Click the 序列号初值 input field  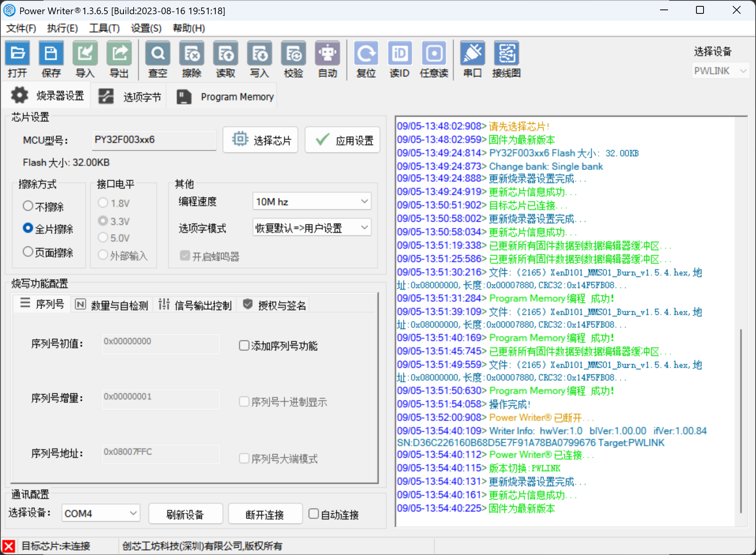tap(161, 344)
